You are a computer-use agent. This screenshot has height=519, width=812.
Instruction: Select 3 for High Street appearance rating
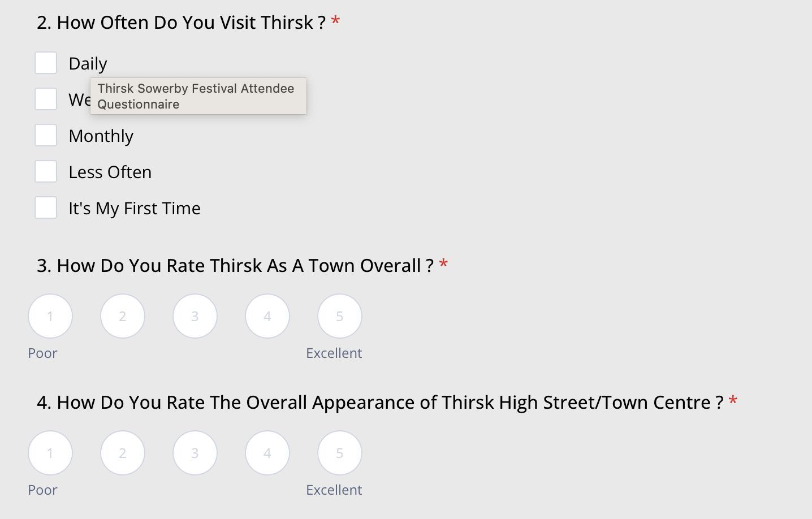click(x=195, y=453)
